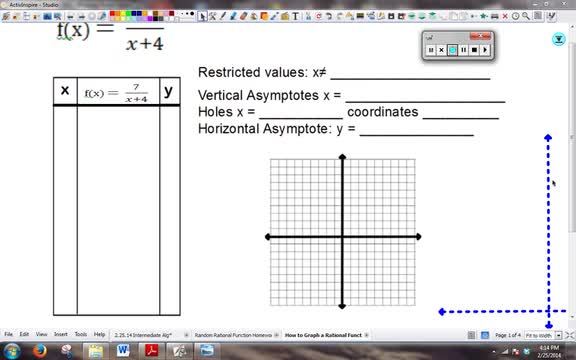
Task: Select the arrow Select tool in toolbar
Action: [202, 16]
